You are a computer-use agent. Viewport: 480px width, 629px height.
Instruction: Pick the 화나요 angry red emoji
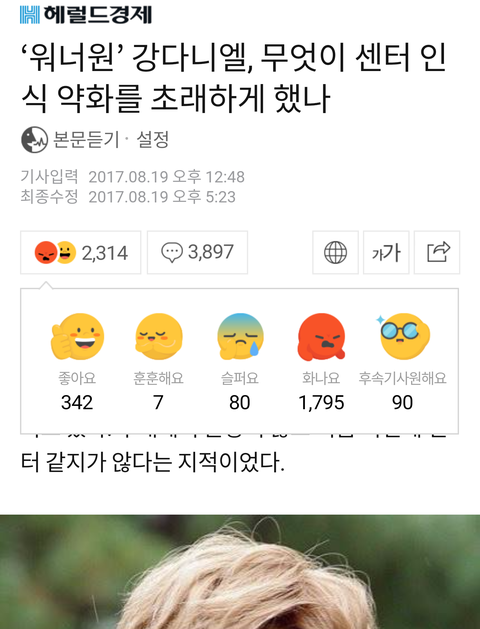[321, 336]
